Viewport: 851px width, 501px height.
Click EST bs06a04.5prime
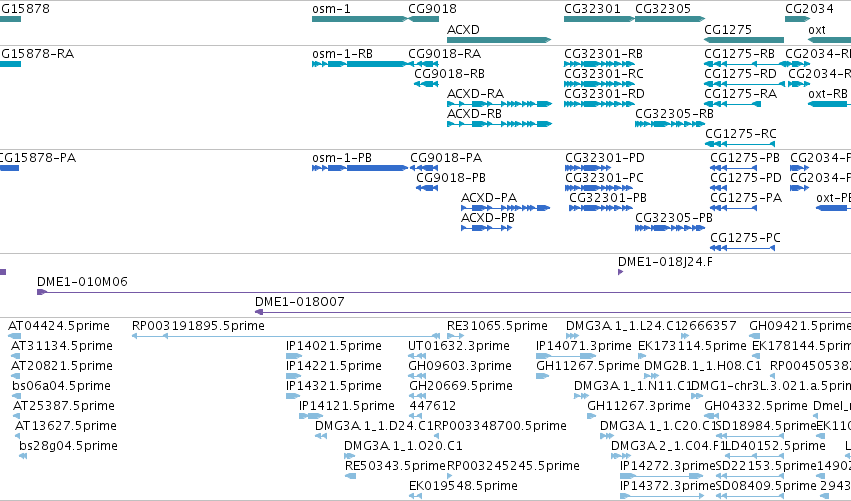tap(16, 396)
